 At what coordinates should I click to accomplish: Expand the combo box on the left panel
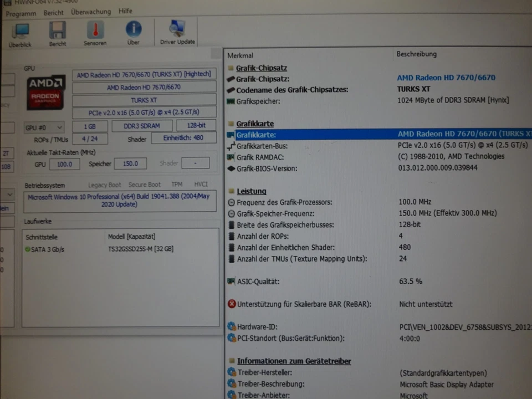pos(9,195)
